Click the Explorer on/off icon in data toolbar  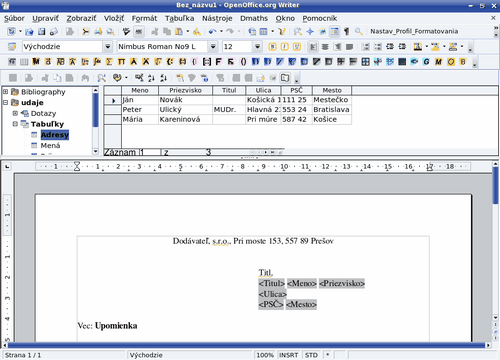coord(285,78)
